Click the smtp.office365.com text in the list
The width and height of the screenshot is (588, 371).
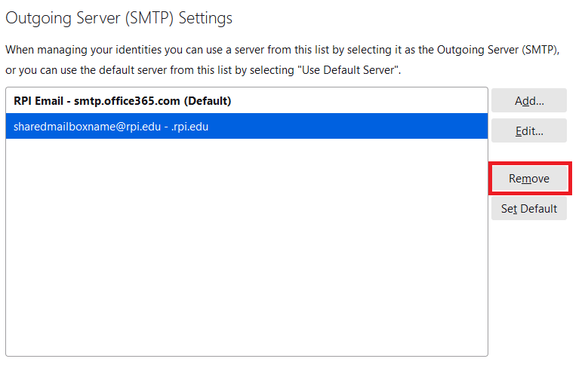(127, 101)
